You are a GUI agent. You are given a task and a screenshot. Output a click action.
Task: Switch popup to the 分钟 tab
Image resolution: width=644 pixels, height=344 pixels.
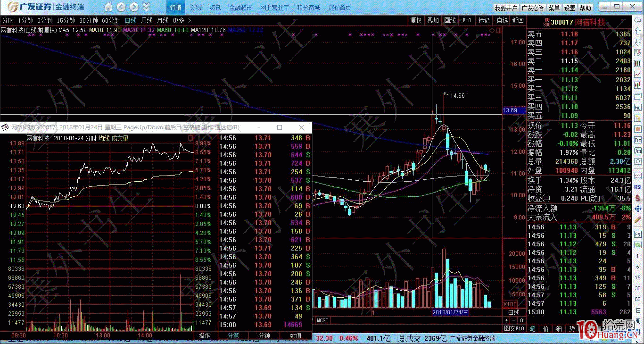tap(264, 336)
